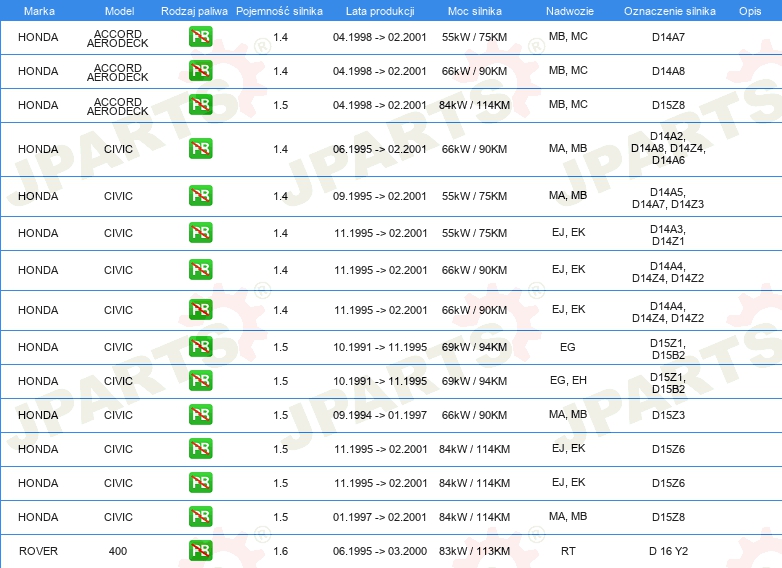Select the Model column header
Viewport: 782px width, 568px height.
point(120,11)
